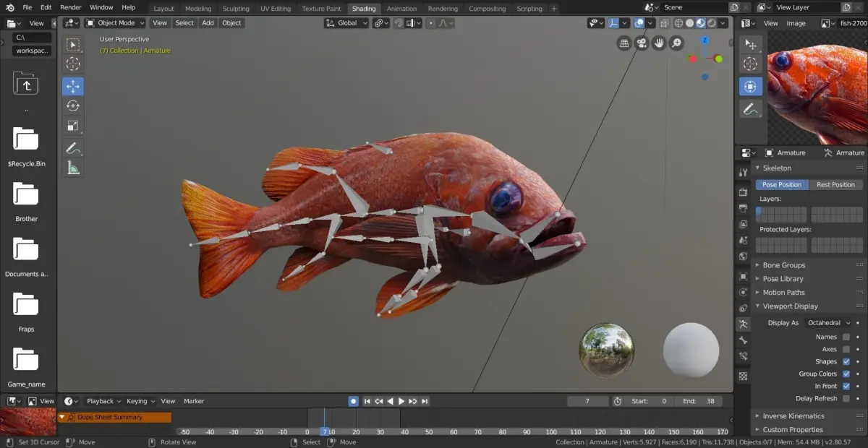Switch to UV Editing workspace tab

coord(276,9)
